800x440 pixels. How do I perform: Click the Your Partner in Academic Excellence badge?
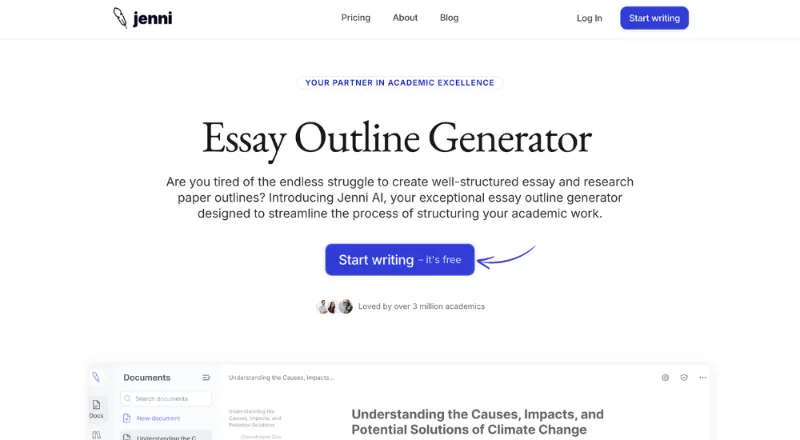pyautogui.click(x=399, y=83)
